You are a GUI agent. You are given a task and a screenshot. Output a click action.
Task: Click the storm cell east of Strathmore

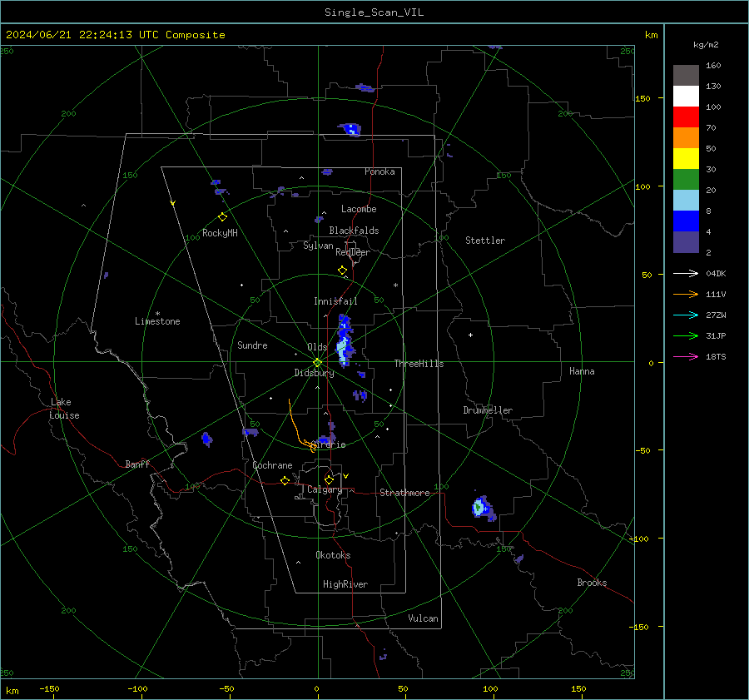pyautogui.click(x=484, y=508)
